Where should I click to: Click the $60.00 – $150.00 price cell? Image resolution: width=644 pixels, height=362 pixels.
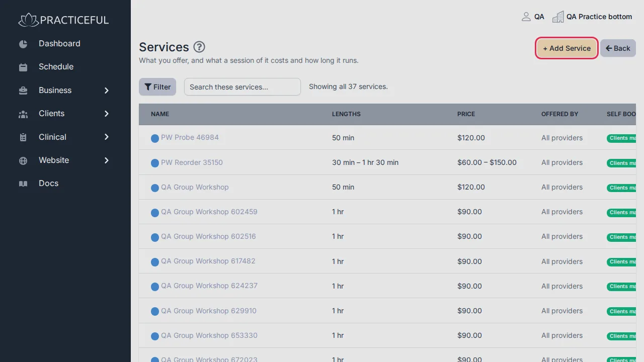coord(487,162)
